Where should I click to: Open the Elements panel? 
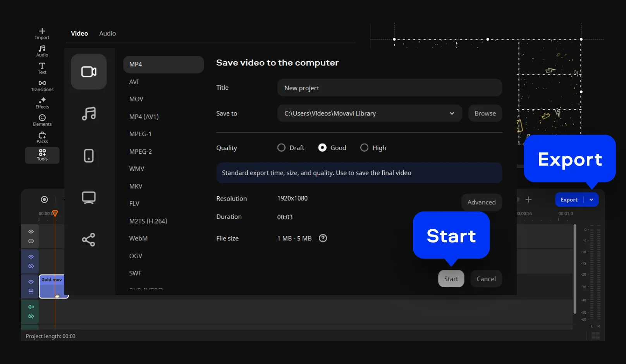[42, 120]
